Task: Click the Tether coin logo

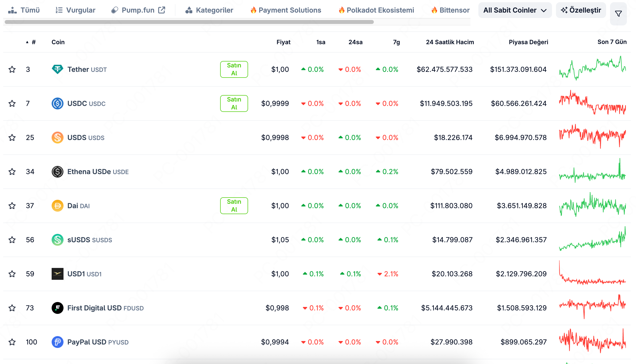Action: [57, 69]
